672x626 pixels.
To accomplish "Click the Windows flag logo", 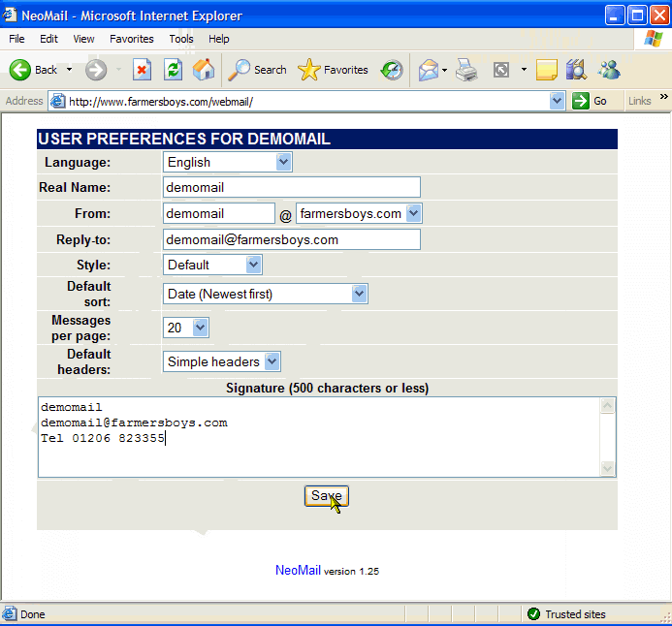I will point(653,39).
